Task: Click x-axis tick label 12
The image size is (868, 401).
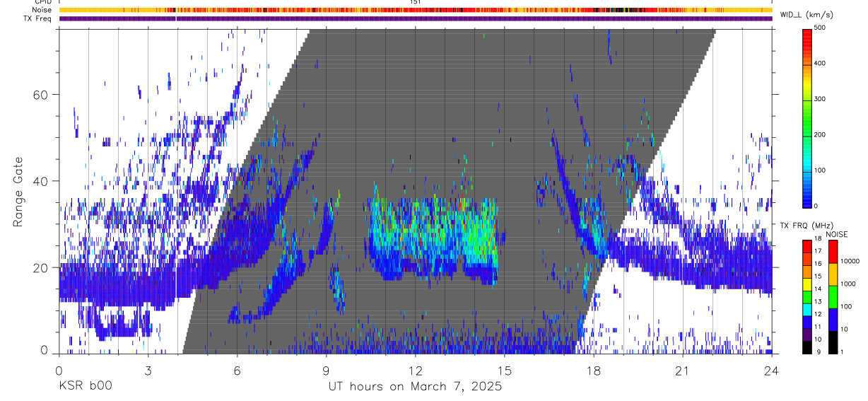Action: coord(415,370)
